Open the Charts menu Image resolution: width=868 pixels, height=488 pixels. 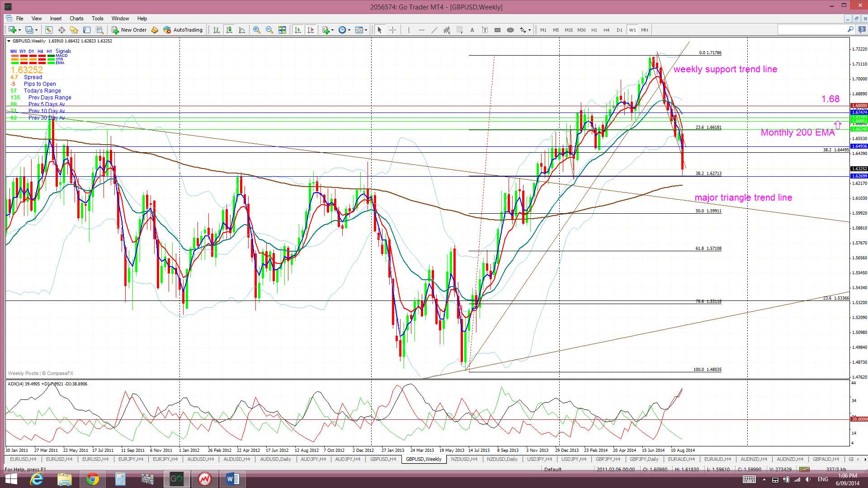pos(76,19)
